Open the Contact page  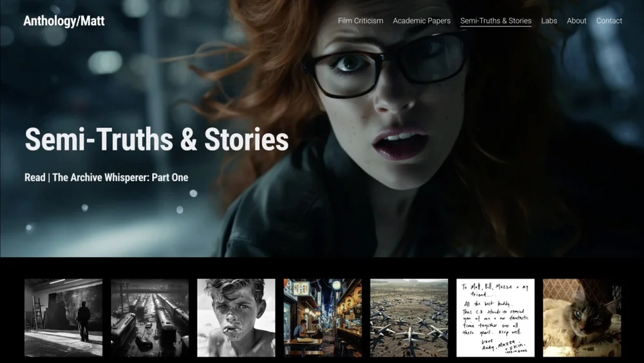click(x=609, y=21)
